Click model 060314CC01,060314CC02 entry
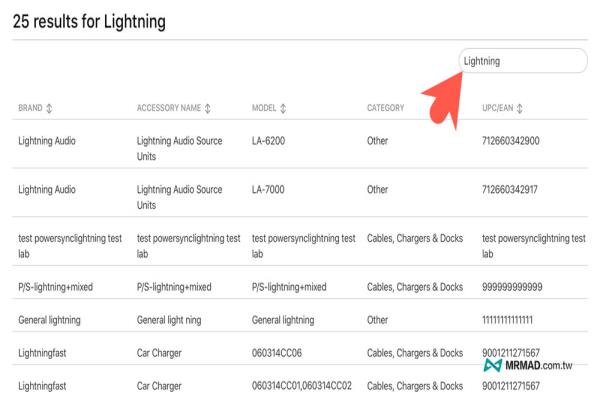The height and width of the screenshot is (400, 600). point(302,385)
